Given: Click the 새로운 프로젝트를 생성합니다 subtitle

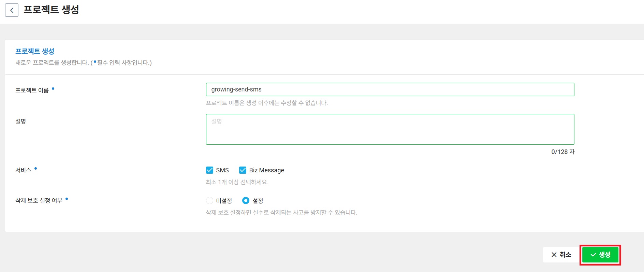Looking at the screenshot, I should 84,62.
